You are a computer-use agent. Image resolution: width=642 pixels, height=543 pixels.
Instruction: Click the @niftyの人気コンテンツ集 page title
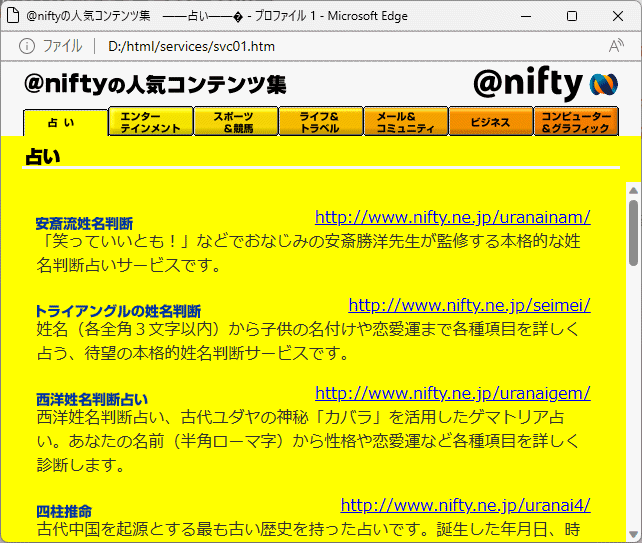point(155,84)
